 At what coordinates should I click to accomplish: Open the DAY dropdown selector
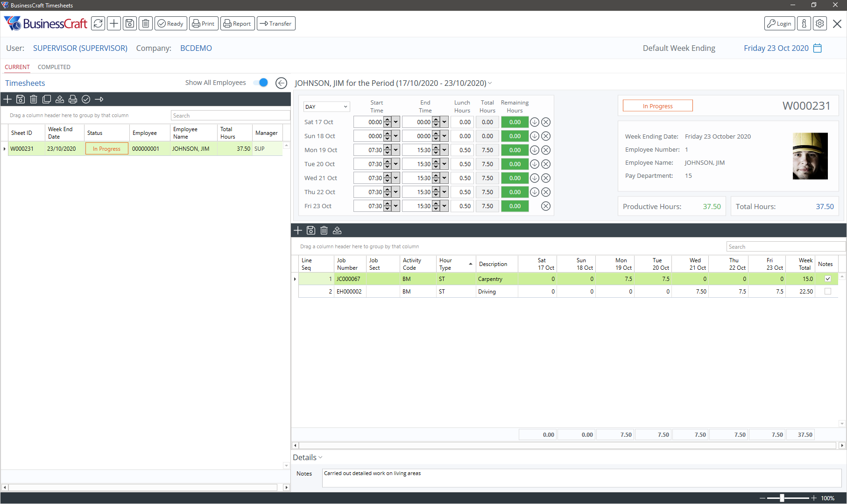(326, 107)
